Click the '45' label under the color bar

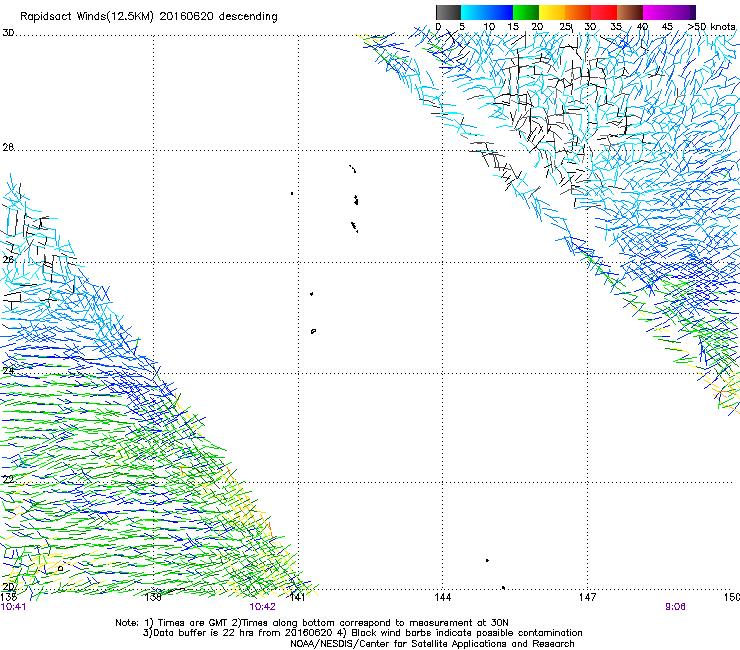coord(667,27)
